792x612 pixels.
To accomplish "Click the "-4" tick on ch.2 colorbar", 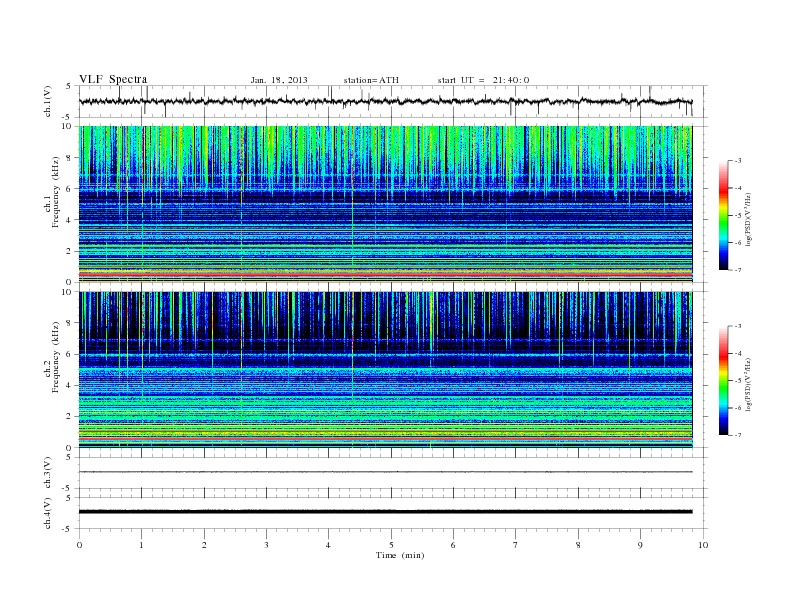I will (737, 353).
